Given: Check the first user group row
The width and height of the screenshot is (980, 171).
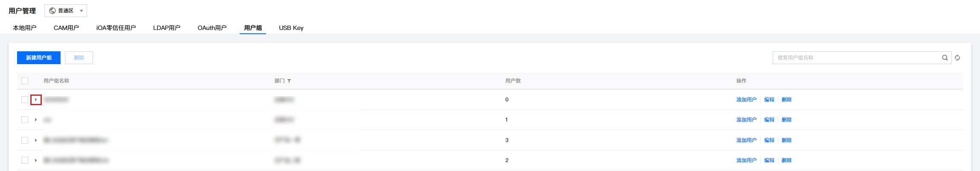Looking at the screenshot, I should 25,100.
